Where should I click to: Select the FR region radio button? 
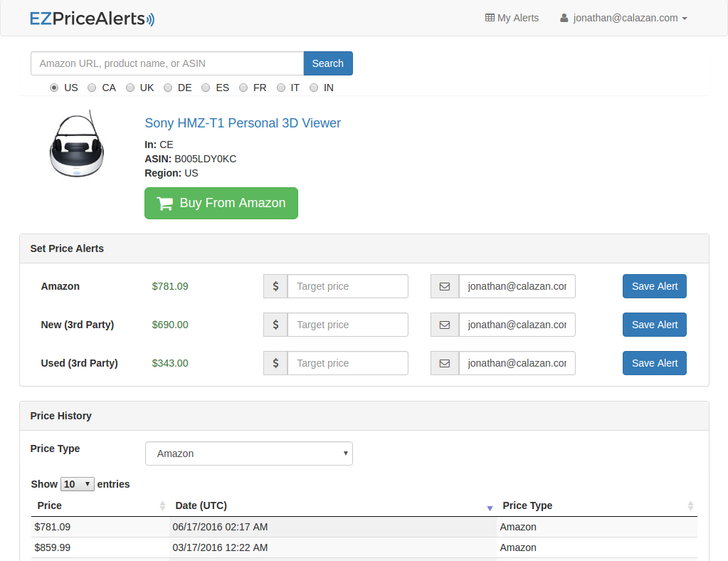(x=243, y=88)
